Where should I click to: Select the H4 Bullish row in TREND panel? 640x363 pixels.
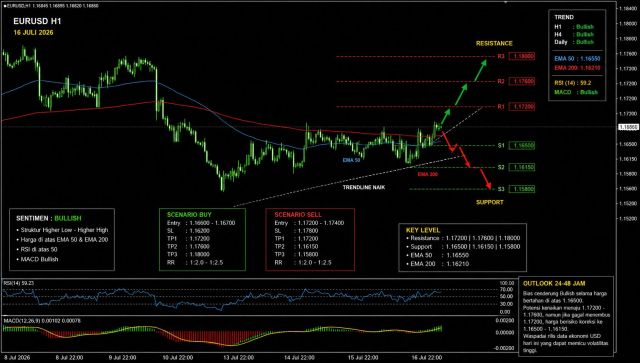[x=574, y=35]
